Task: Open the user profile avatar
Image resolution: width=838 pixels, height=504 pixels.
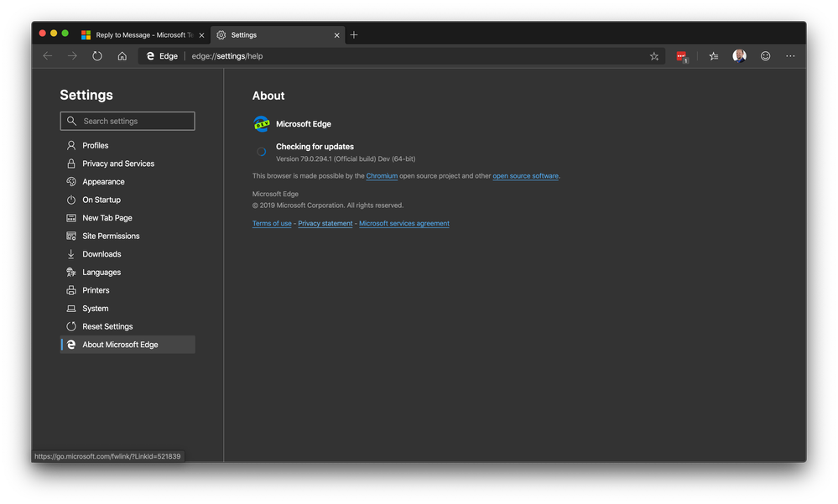Action: click(739, 56)
